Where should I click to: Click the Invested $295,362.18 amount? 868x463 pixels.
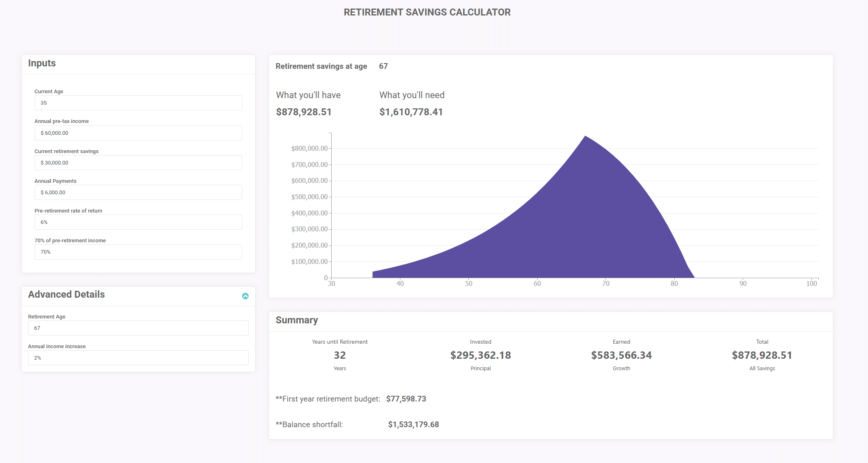(481, 355)
